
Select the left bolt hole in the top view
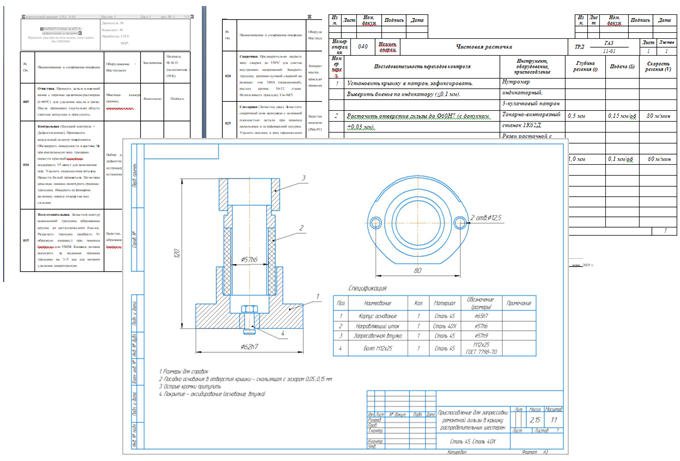click(376, 222)
